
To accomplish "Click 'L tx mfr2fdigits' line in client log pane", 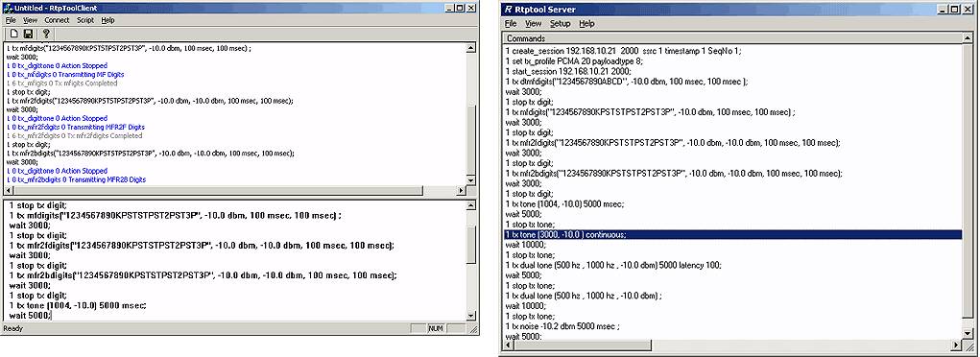I will pos(150,101).
